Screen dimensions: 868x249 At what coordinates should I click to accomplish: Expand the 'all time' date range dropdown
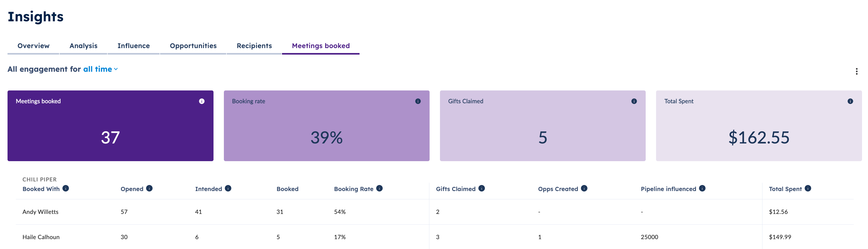click(x=100, y=69)
